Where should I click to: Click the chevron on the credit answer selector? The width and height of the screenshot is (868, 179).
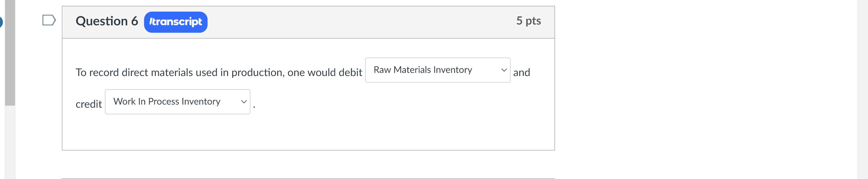click(x=244, y=101)
